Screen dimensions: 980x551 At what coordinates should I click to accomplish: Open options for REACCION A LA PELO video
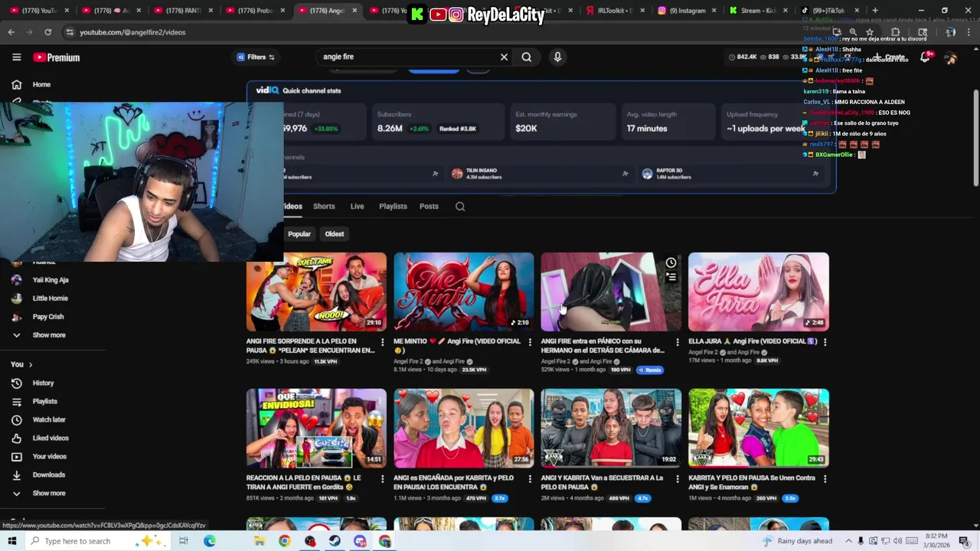coord(382,479)
